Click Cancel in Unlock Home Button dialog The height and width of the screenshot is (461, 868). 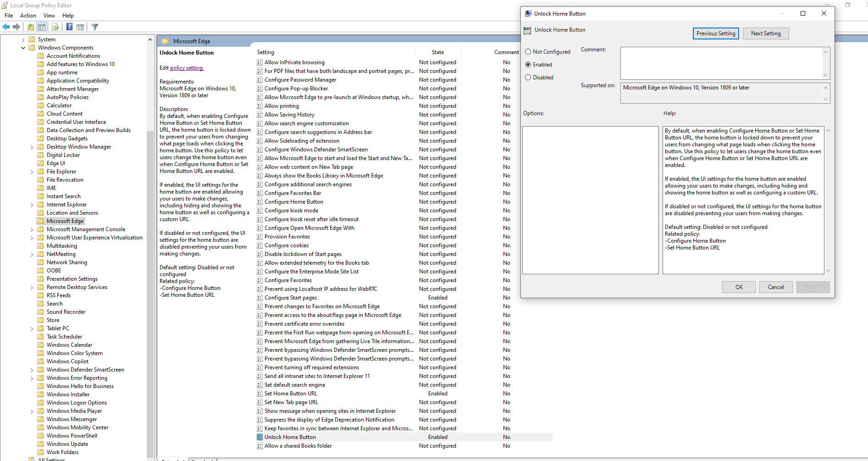(x=776, y=287)
